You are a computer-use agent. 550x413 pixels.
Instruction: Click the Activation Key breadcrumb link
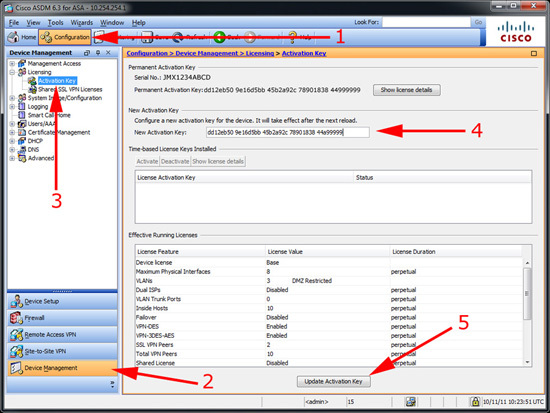(304, 53)
